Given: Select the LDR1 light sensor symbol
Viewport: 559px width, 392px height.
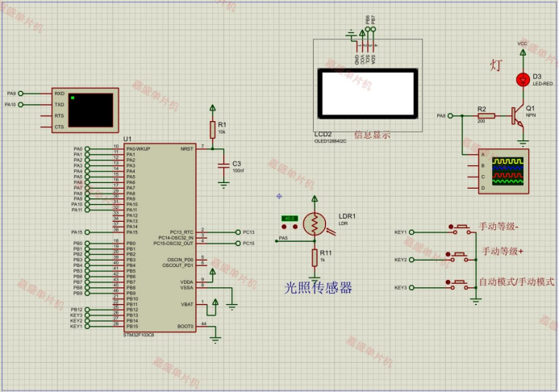Looking at the screenshot, I should point(315,224).
